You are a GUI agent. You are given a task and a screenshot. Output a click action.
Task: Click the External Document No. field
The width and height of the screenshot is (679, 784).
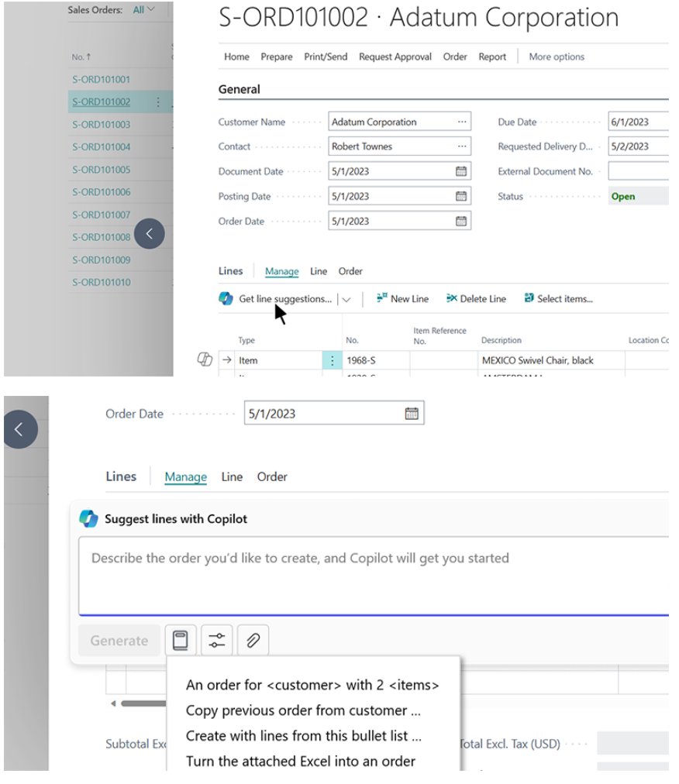[639, 171]
